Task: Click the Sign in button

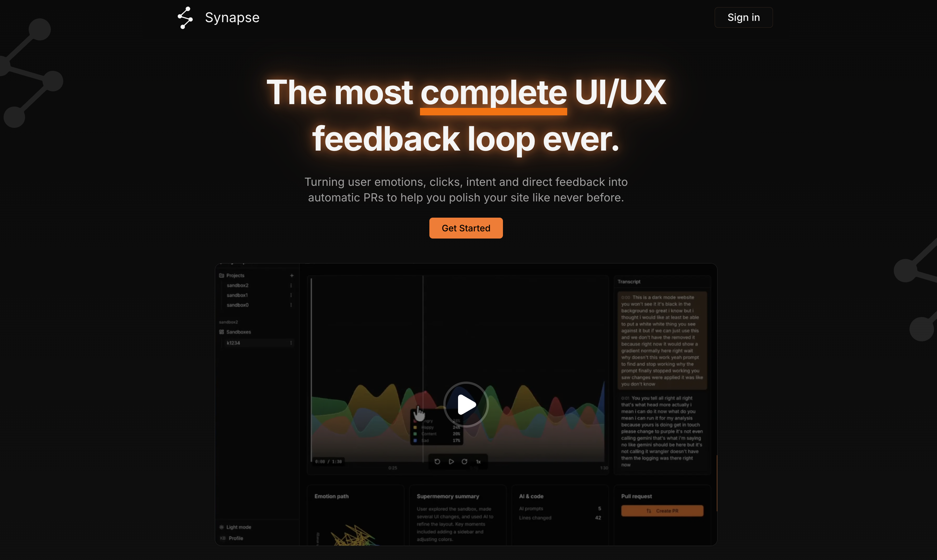Action: click(743, 17)
